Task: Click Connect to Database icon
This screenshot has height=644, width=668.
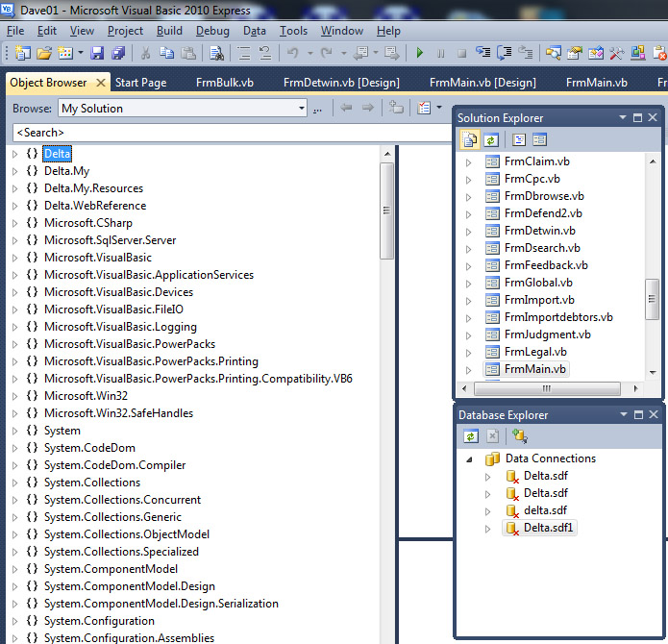Action: 520,436
